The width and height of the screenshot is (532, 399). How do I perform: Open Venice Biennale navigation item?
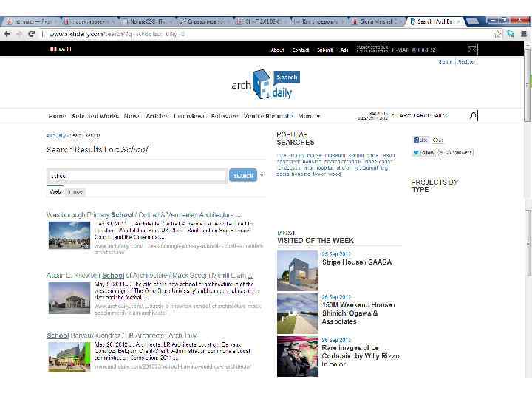click(268, 116)
